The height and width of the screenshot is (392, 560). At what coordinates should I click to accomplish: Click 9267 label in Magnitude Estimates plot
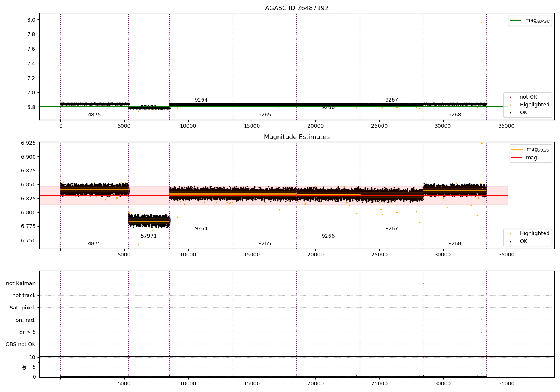coord(392,229)
